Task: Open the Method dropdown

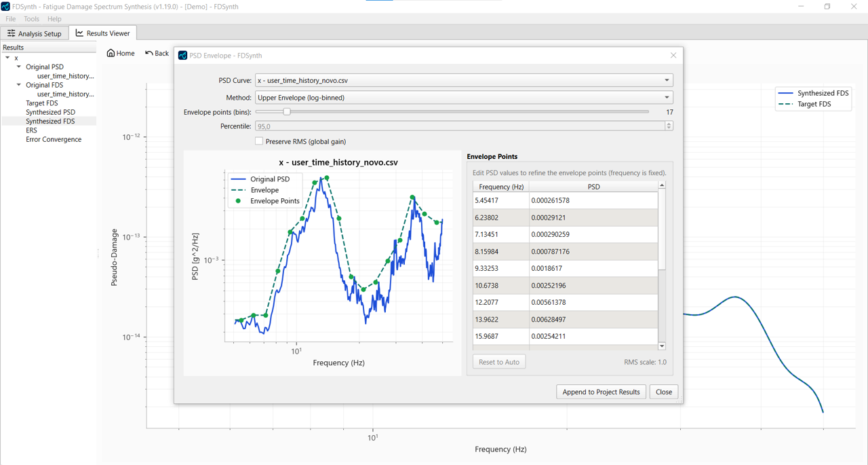Action: (x=464, y=98)
